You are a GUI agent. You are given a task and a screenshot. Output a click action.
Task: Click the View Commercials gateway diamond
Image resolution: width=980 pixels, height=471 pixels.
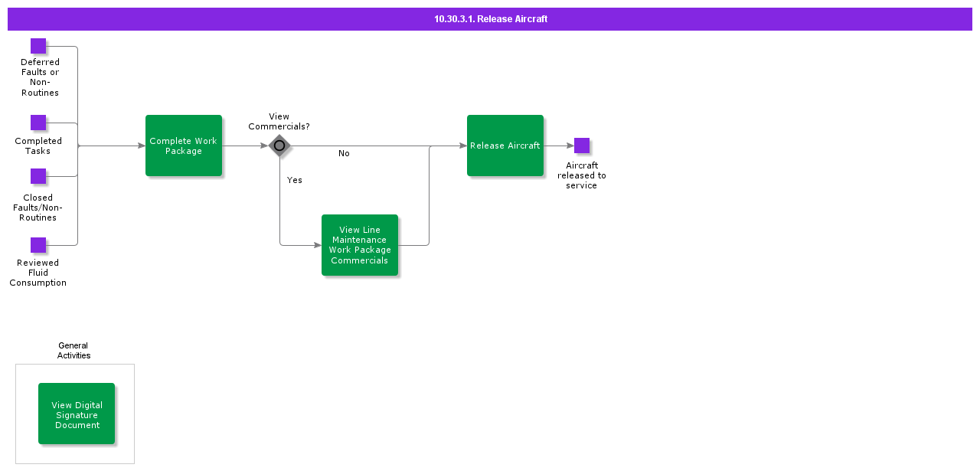click(x=279, y=146)
